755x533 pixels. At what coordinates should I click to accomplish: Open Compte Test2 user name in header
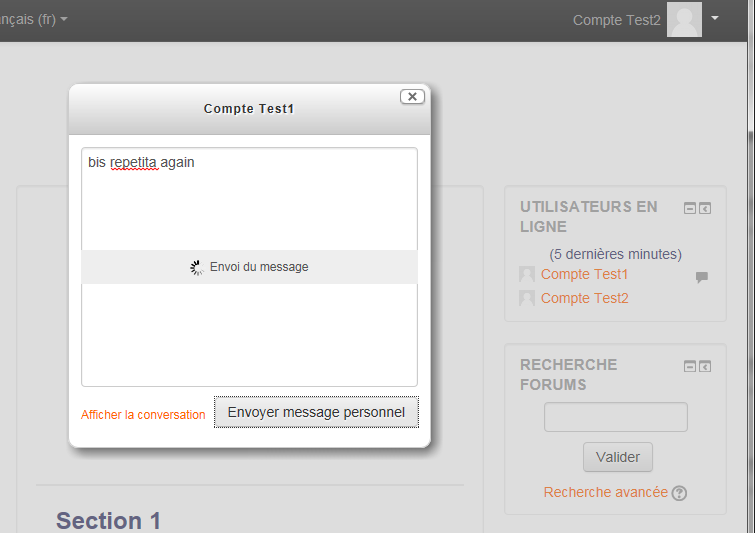(616, 20)
